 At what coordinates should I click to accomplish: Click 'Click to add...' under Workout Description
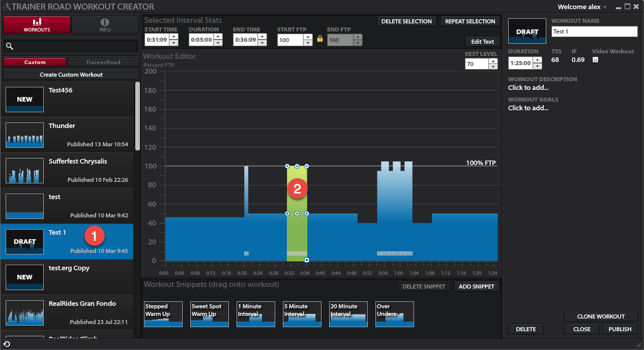[x=528, y=88]
